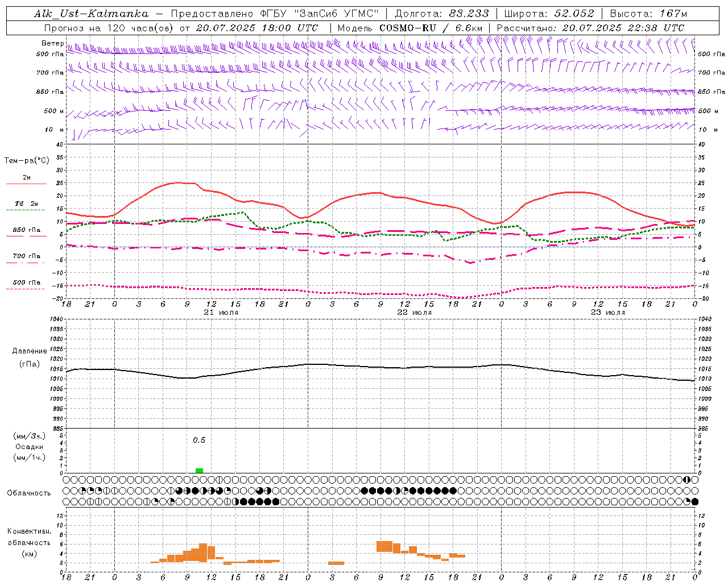This screenshot has width=728, height=582.
Task: Click the "Тем-ра(°C)" axis title
Action: 27,161
